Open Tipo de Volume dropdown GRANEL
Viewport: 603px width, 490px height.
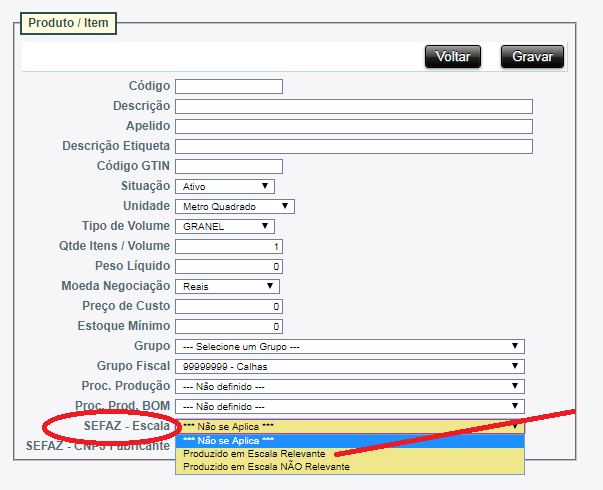[224, 226]
